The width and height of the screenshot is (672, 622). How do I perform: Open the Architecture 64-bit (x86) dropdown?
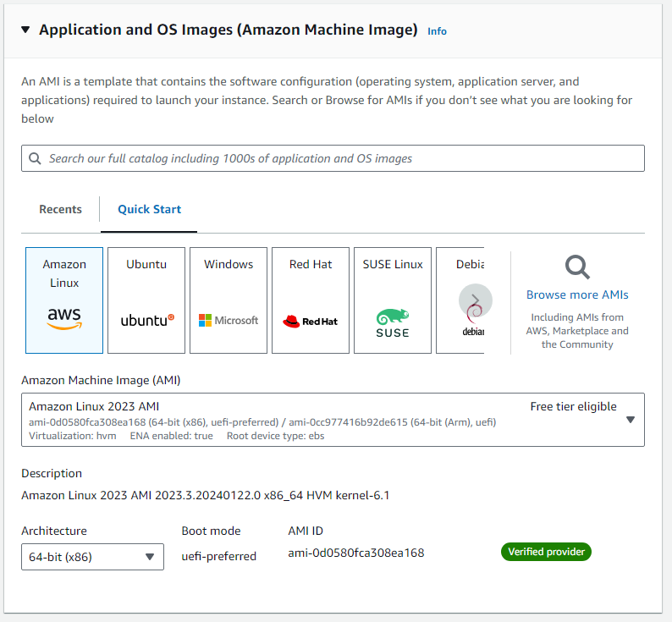pyautogui.click(x=92, y=557)
